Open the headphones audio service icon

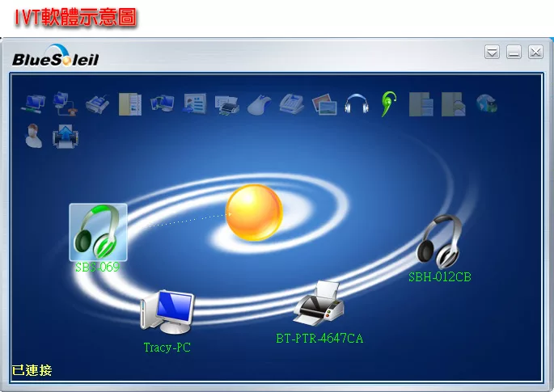click(x=357, y=104)
